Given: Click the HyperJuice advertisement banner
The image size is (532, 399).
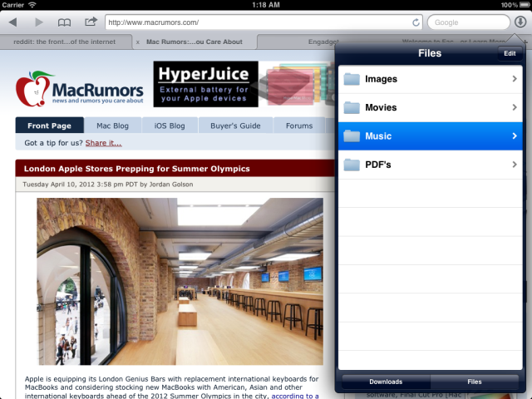Looking at the screenshot, I should click(x=244, y=84).
